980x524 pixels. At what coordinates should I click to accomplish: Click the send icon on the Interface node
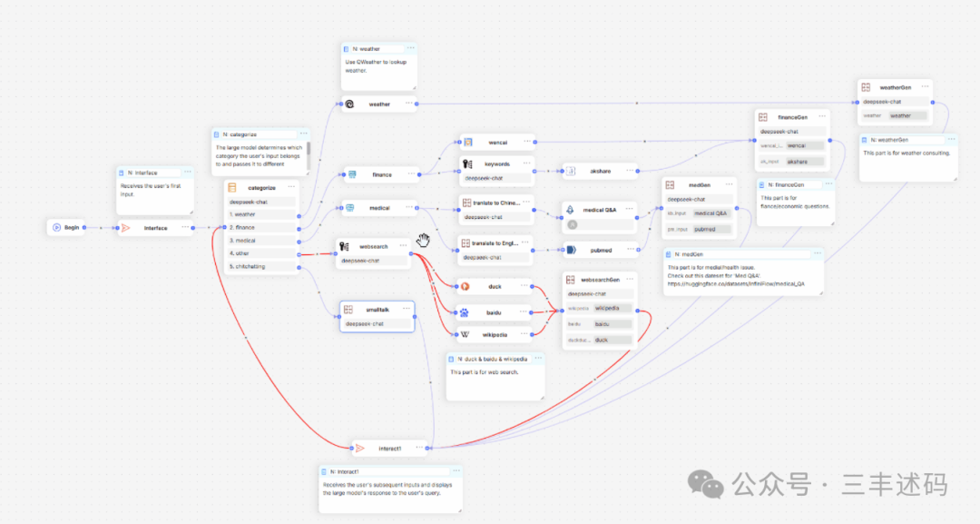pos(126,228)
